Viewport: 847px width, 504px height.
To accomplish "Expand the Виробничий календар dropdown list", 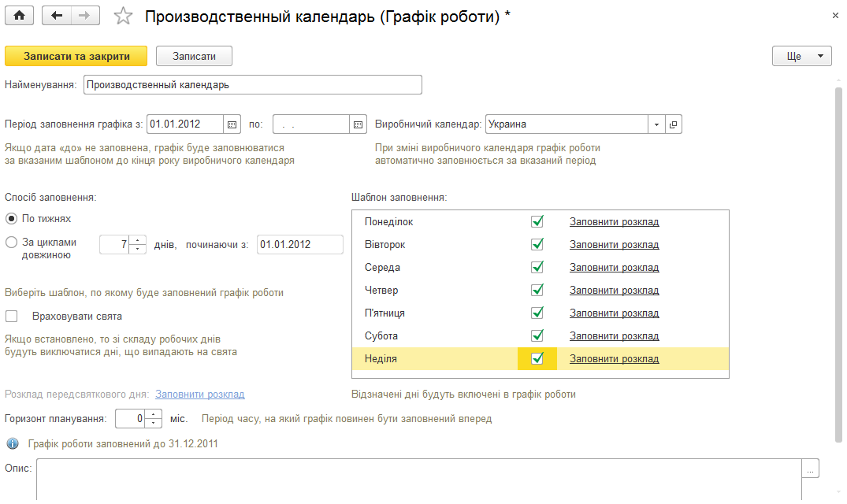I will [x=656, y=124].
